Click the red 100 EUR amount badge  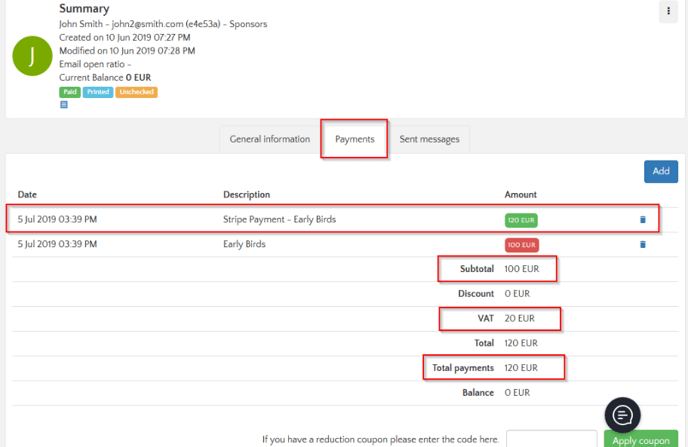click(521, 244)
